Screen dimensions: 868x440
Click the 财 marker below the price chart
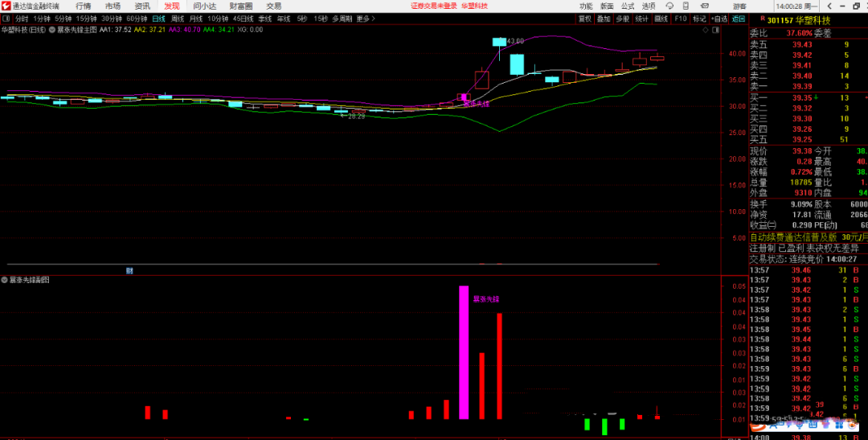coord(129,270)
